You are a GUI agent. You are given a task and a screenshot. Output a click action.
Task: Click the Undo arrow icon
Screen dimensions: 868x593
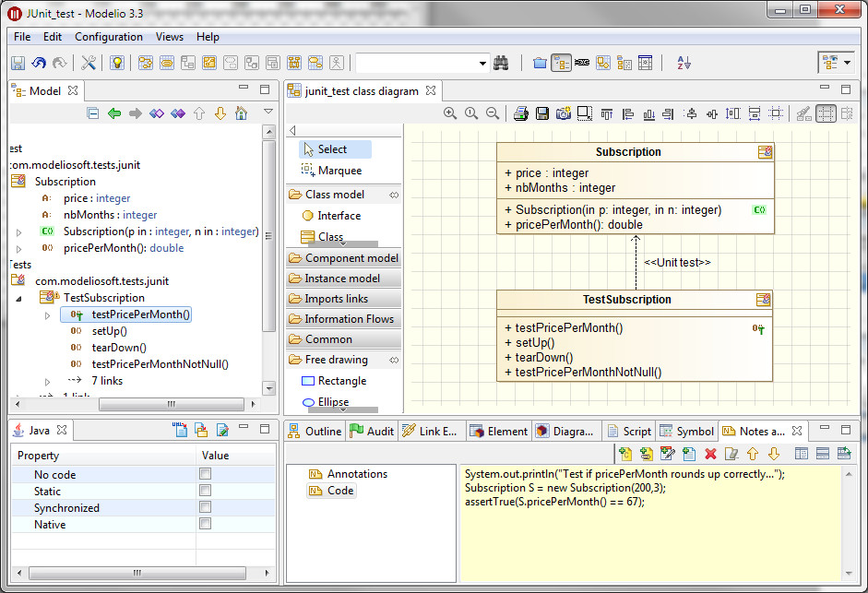39,63
